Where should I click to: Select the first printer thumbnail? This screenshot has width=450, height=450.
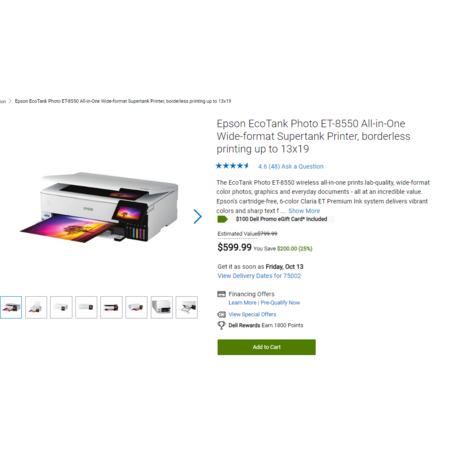[x=11, y=307]
